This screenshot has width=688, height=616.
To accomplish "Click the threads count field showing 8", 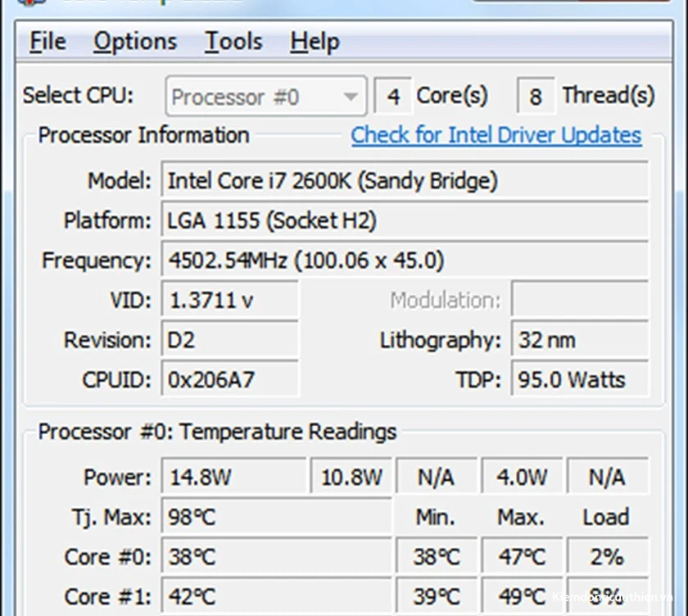I will (536, 96).
